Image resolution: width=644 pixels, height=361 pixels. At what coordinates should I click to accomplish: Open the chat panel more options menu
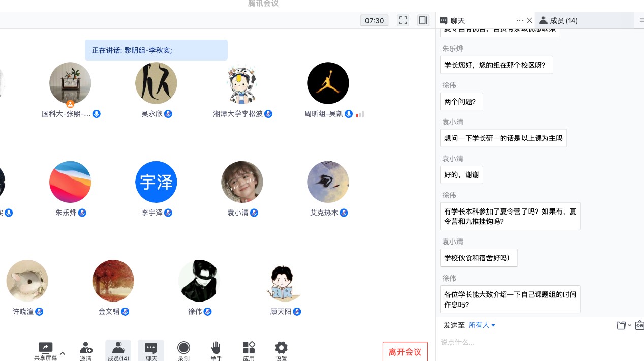coord(519,20)
